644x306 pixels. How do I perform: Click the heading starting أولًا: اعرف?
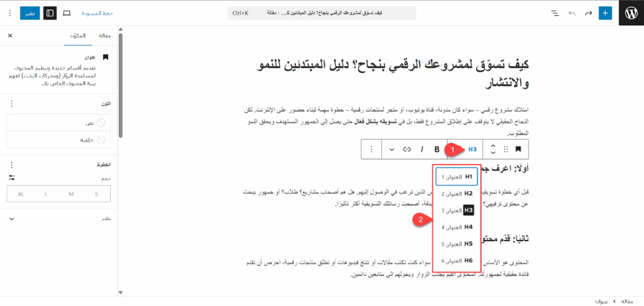pyautogui.click(x=505, y=169)
